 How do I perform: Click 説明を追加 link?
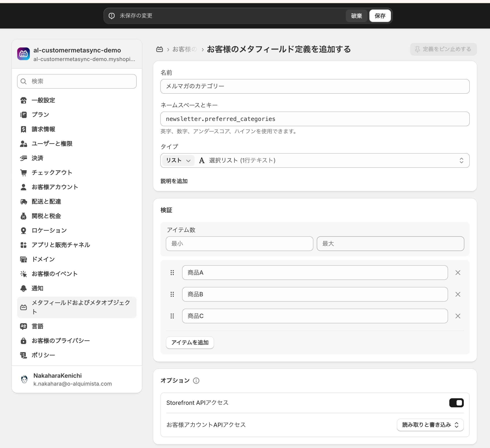point(174,181)
